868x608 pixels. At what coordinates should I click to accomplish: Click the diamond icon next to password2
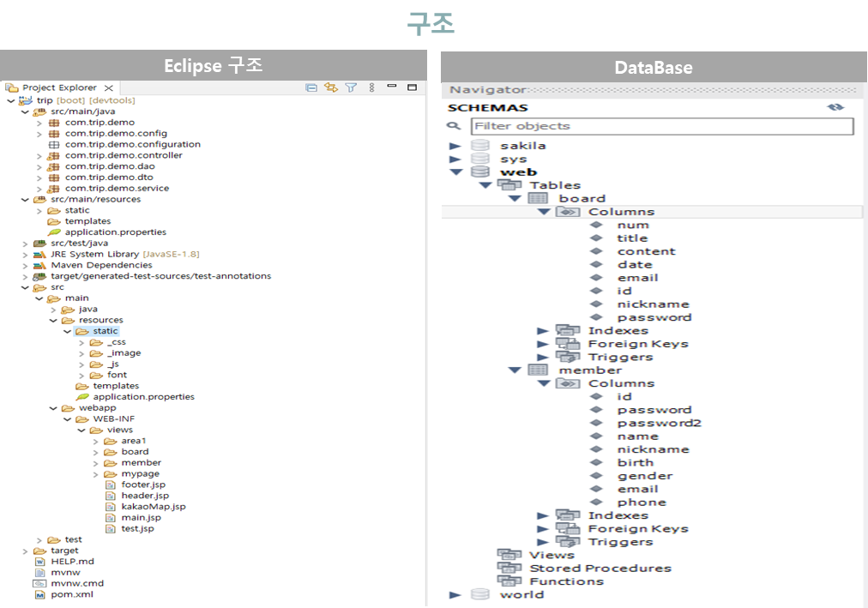[596, 424]
